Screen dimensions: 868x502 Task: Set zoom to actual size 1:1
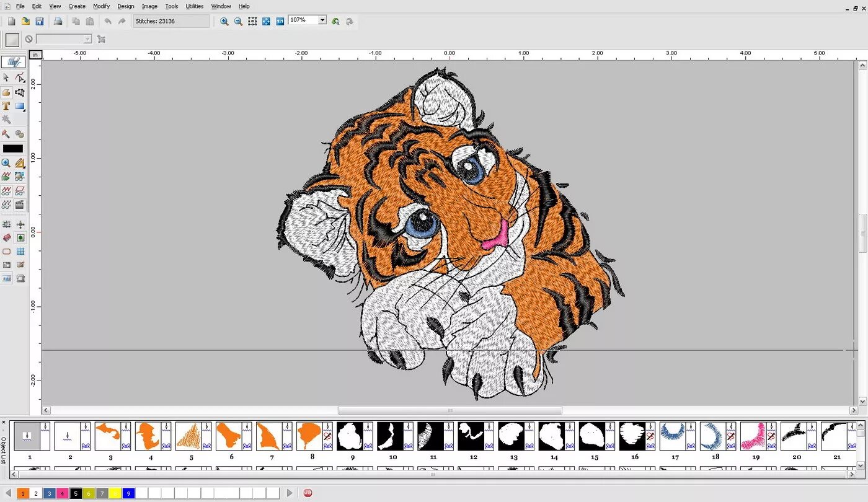click(x=280, y=21)
